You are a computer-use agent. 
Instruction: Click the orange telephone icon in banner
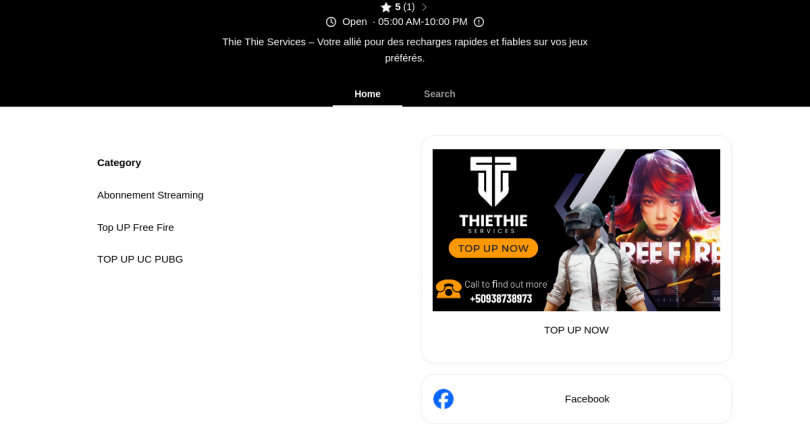point(448,289)
